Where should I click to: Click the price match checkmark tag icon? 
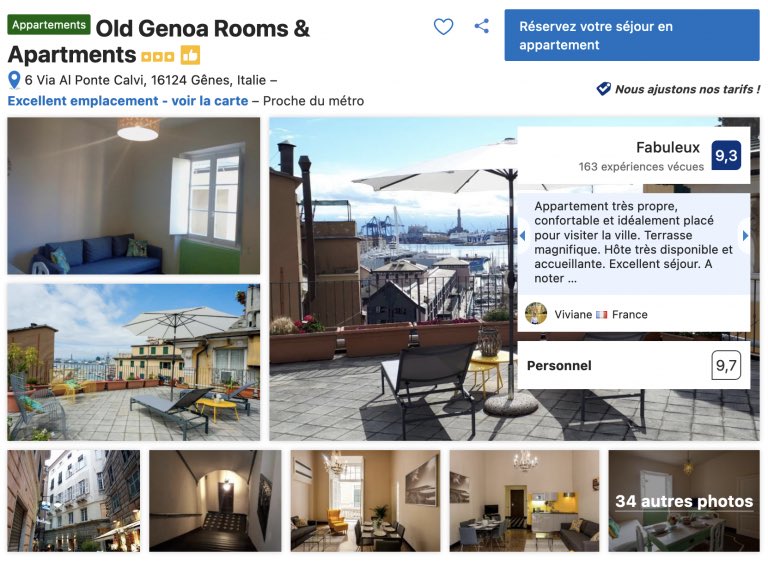[x=603, y=89]
